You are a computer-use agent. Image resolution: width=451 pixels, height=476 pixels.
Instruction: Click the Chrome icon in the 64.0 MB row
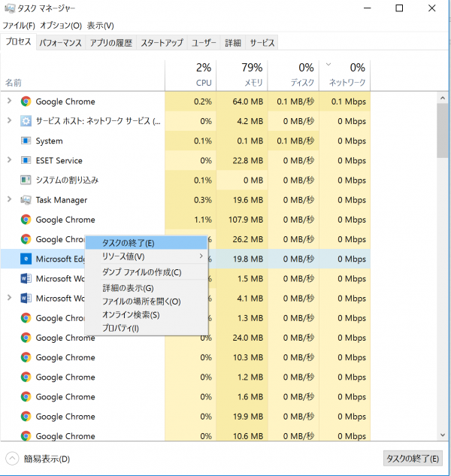[26, 102]
